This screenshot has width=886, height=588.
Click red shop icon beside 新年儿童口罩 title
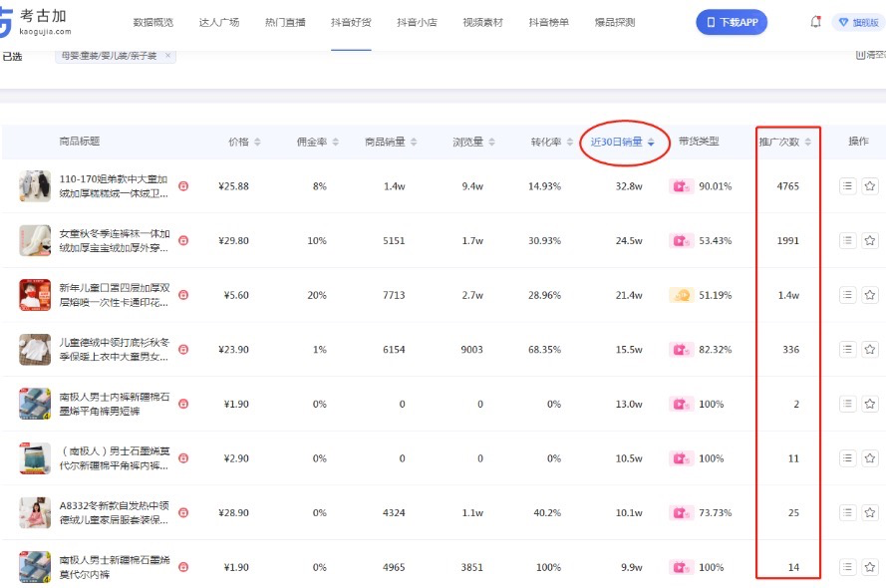(183, 295)
